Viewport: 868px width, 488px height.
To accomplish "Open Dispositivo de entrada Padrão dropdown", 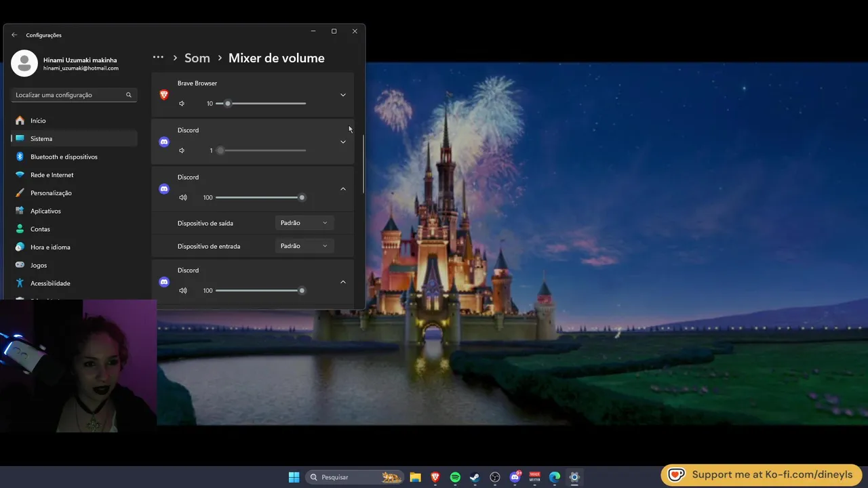I will pyautogui.click(x=304, y=245).
